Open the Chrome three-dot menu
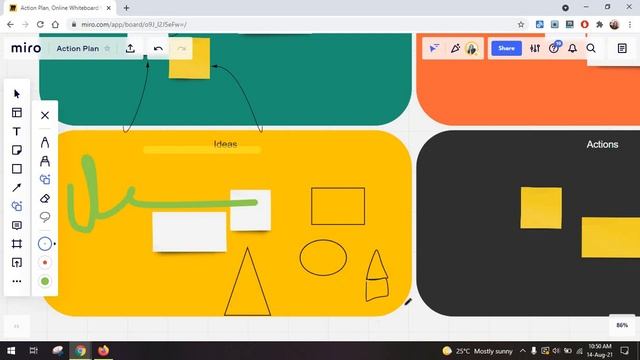 pos(630,24)
